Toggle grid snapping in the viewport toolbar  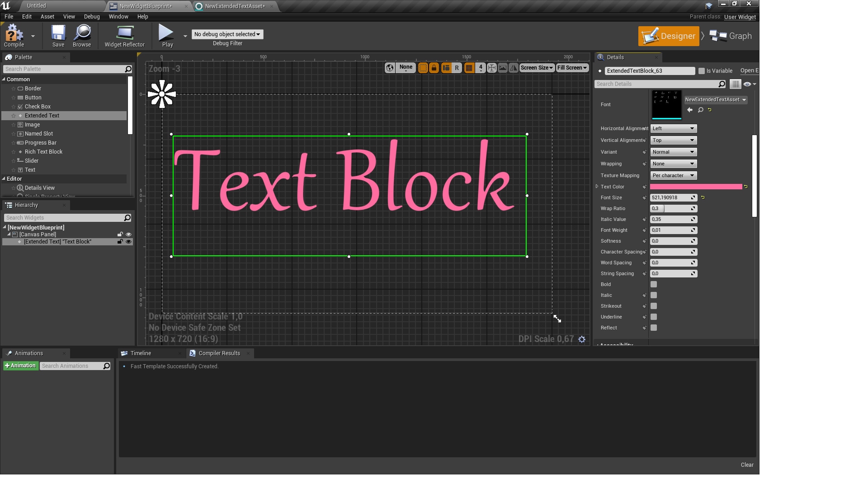pyautogui.click(x=469, y=68)
